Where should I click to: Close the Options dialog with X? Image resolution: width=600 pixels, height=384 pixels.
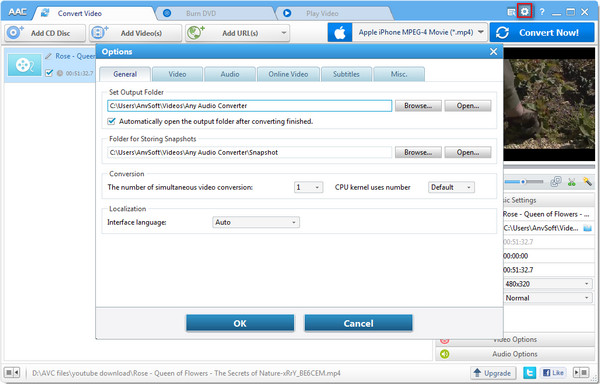pyautogui.click(x=494, y=52)
